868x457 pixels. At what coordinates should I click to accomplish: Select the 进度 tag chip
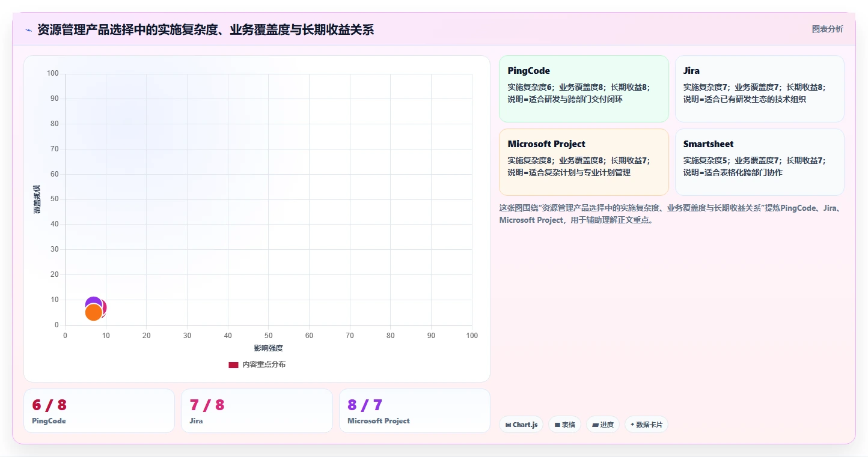603,425
